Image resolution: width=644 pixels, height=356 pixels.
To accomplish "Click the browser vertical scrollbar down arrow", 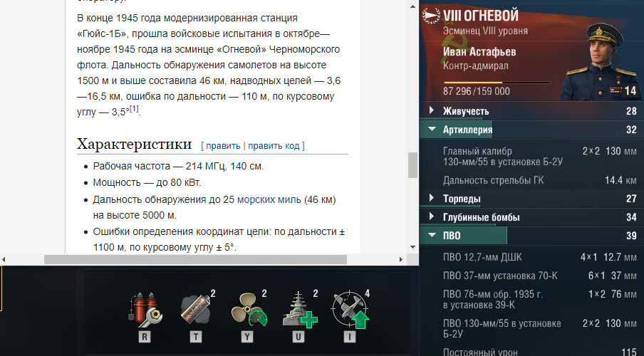I will tap(412, 247).
